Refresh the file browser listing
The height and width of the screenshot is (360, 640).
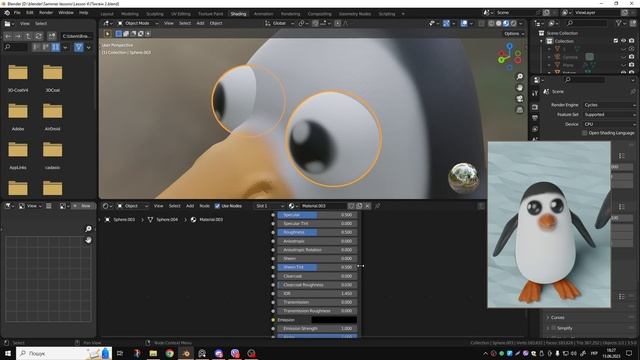[38, 36]
